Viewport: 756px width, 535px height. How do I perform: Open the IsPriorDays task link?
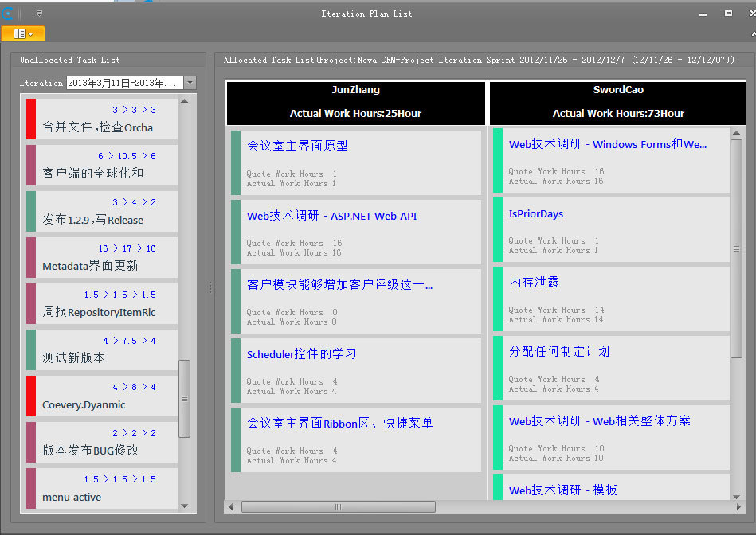pyautogui.click(x=536, y=213)
